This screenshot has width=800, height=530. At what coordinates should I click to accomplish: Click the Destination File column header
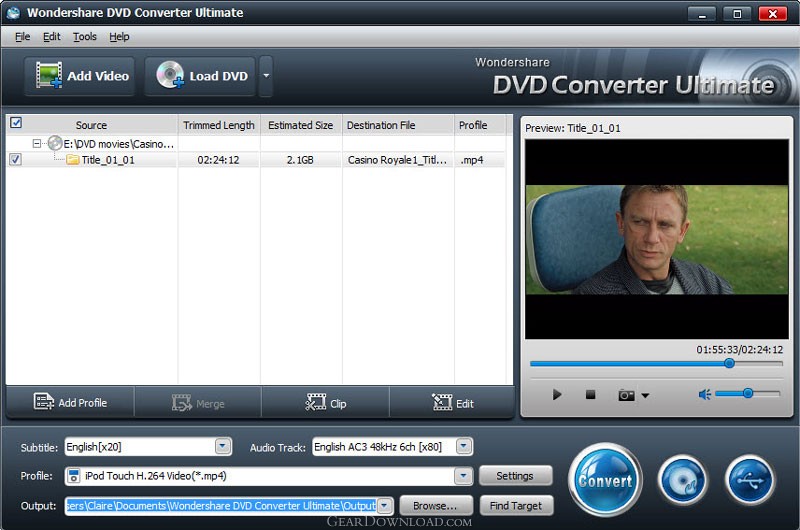398,125
